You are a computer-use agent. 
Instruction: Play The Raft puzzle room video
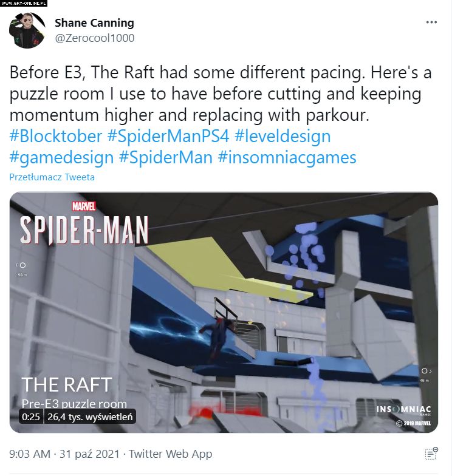224,312
